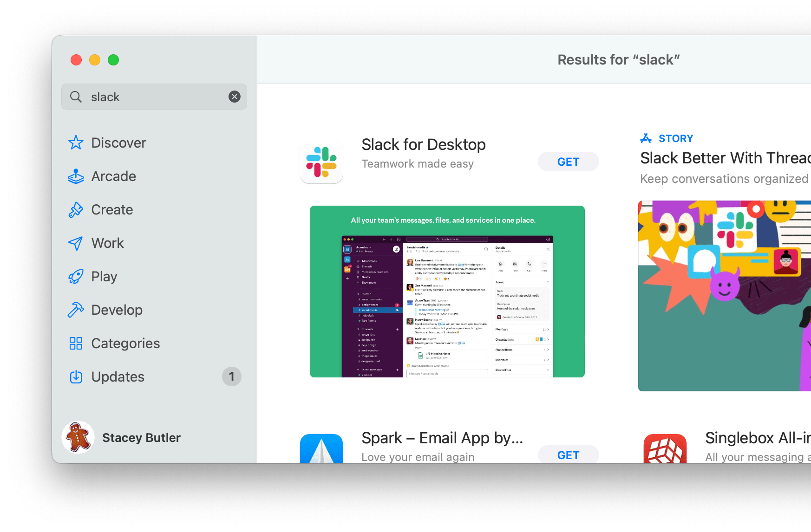Click the Slack app screenshot preview
Image resolution: width=811 pixels, height=532 pixels.
(447, 291)
